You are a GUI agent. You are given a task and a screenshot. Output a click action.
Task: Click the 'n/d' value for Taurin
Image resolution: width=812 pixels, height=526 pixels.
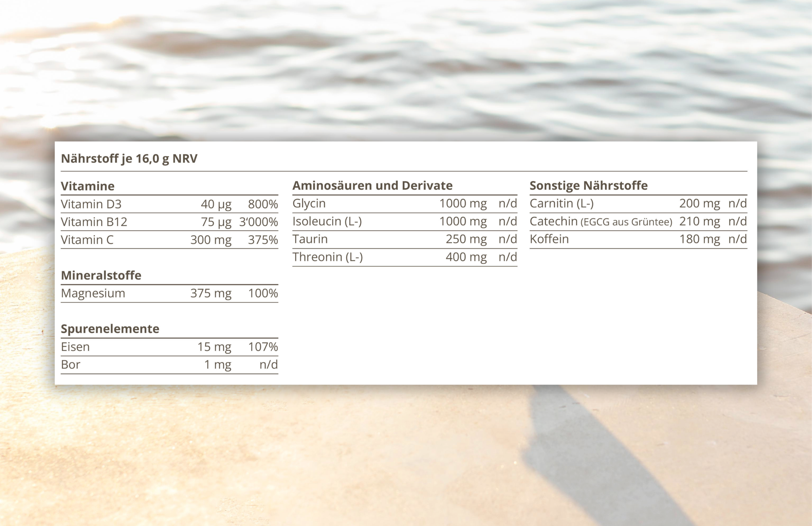pyautogui.click(x=508, y=239)
